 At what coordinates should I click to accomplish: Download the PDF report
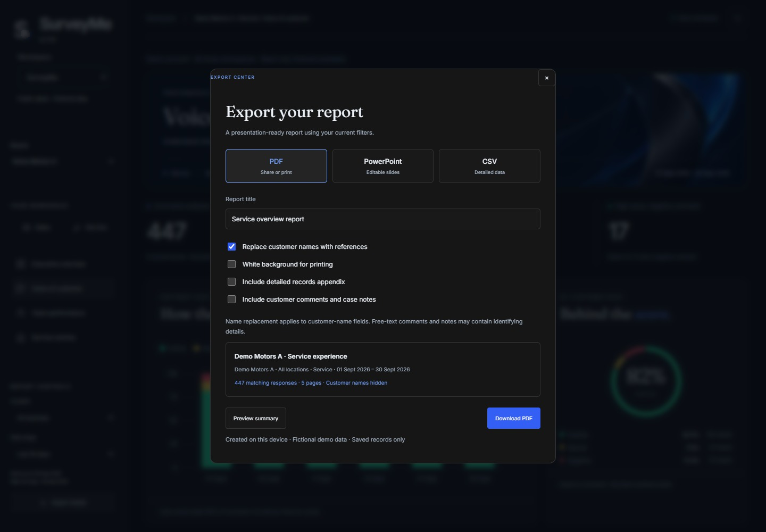[514, 418]
